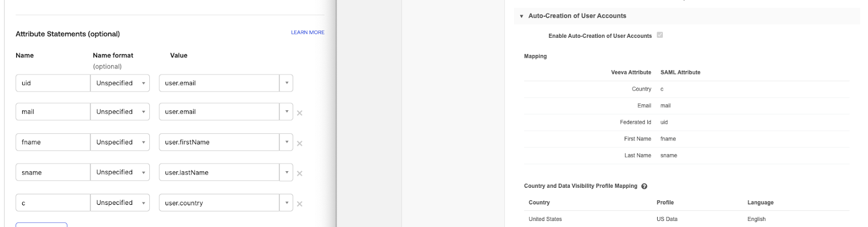The image size is (868, 227).
Task: Delete the c attribute row with X
Action: click(x=300, y=204)
